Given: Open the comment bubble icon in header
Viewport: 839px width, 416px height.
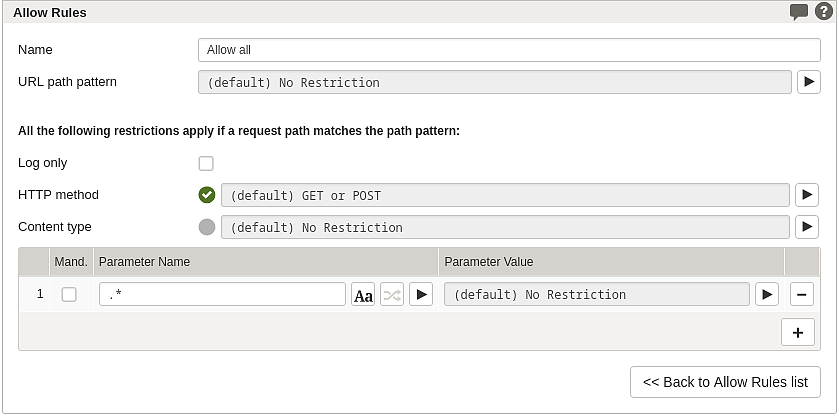Looking at the screenshot, I should pos(798,12).
